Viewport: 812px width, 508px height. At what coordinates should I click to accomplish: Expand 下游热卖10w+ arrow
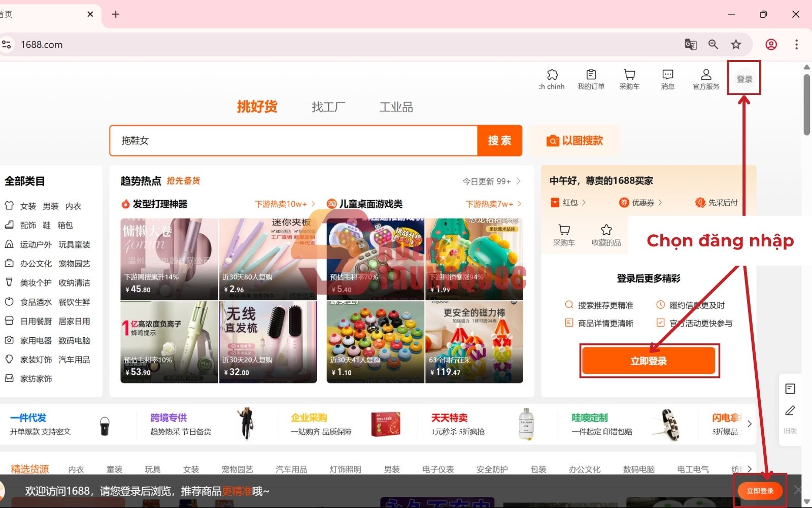[313, 204]
